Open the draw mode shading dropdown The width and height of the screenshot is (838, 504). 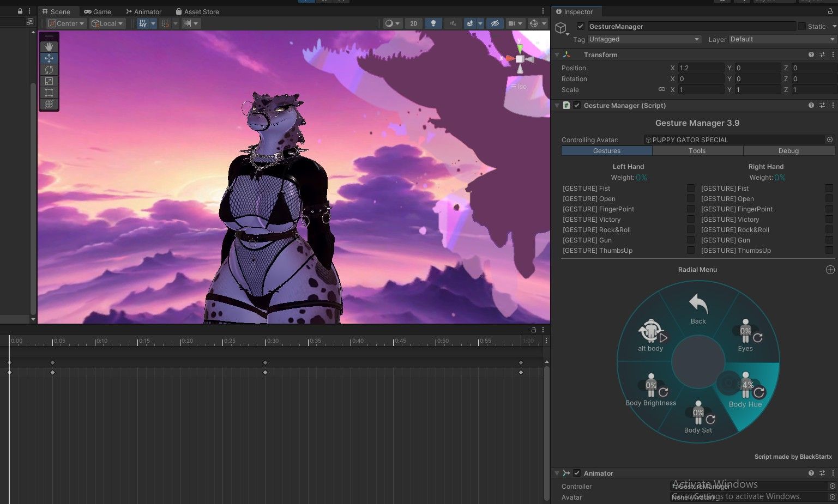point(393,23)
